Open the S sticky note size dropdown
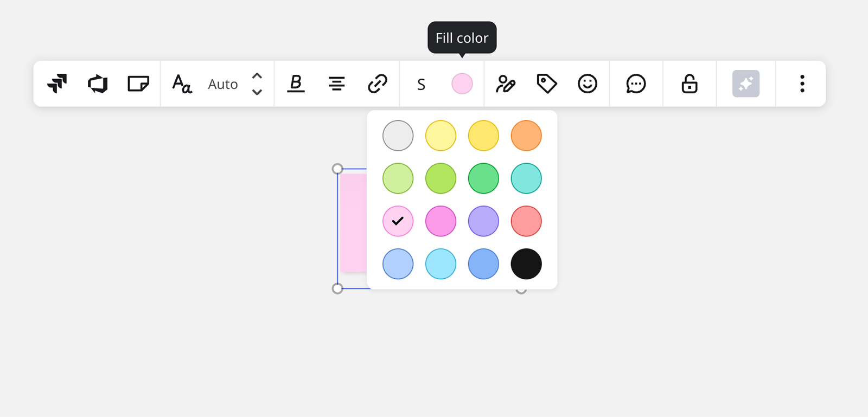 421,84
